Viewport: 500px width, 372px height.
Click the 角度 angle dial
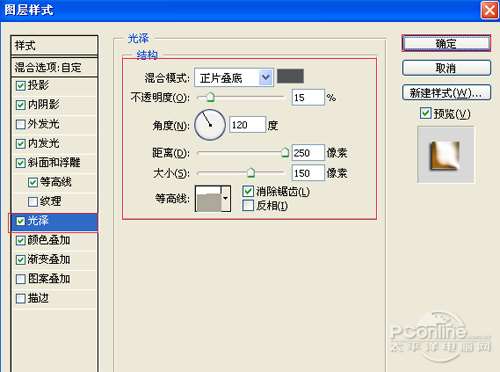pos(210,125)
